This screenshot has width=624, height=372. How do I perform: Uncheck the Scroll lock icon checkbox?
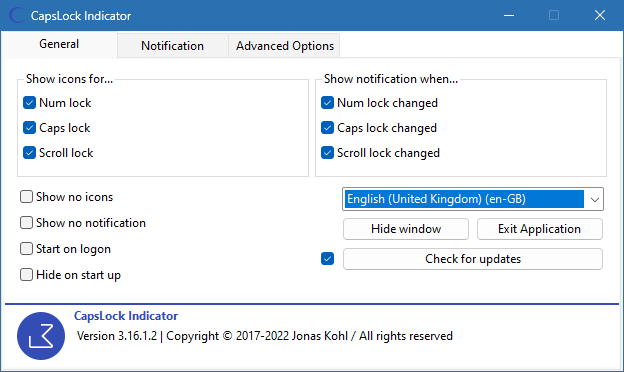29,153
